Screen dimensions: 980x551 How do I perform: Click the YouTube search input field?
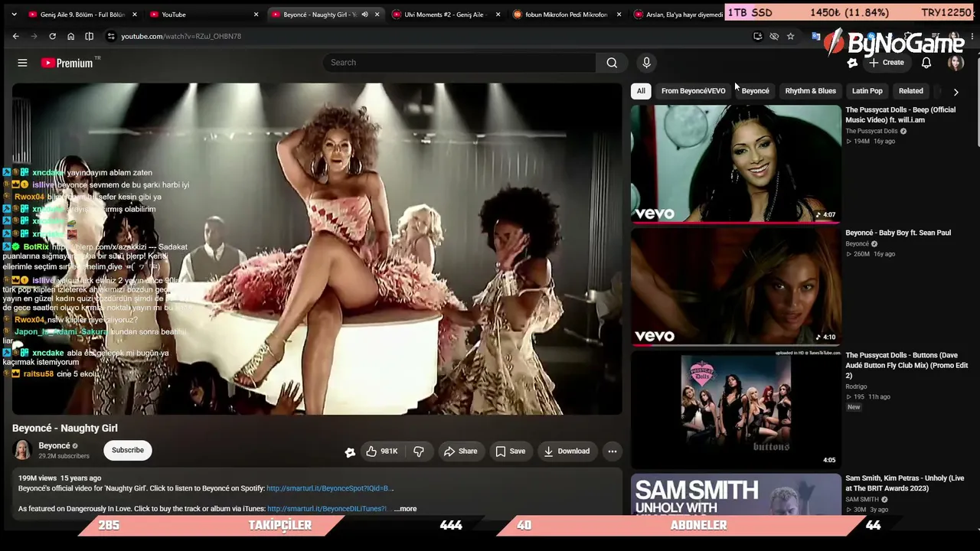(x=459, y=63)
